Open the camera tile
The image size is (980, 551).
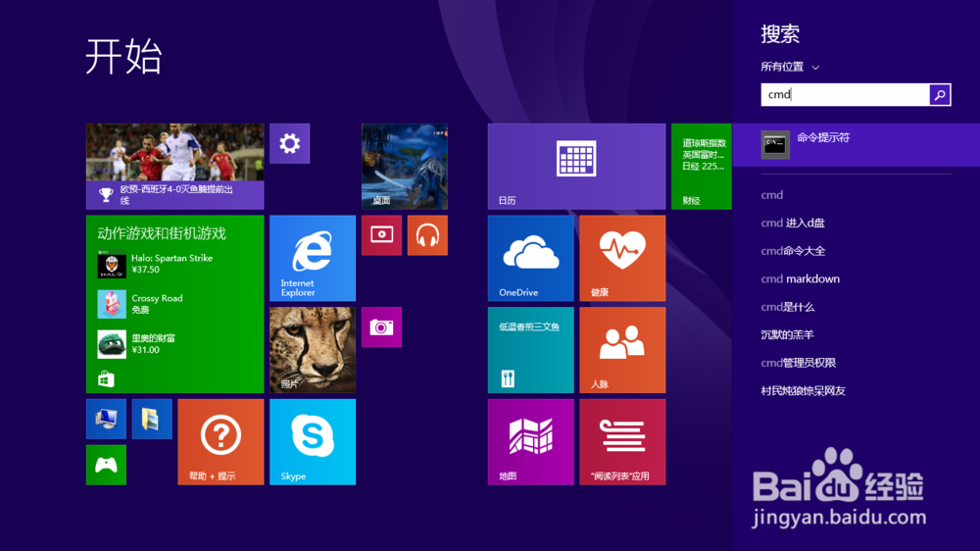point(381,327)
